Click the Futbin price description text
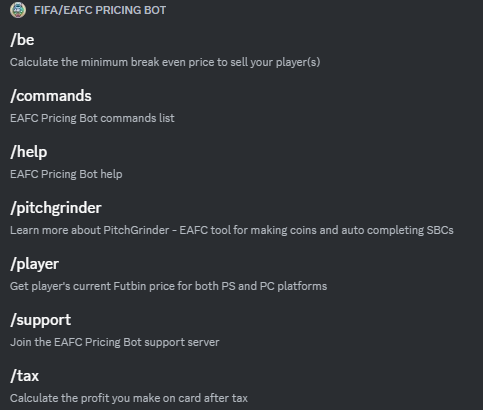The width and height of the screenshot is (483, 410). pos(169,286)
